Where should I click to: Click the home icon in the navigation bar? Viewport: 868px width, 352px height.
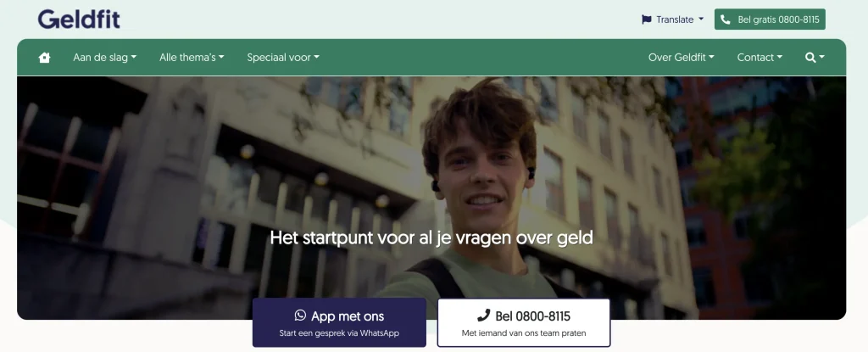[x=44, y=57]
